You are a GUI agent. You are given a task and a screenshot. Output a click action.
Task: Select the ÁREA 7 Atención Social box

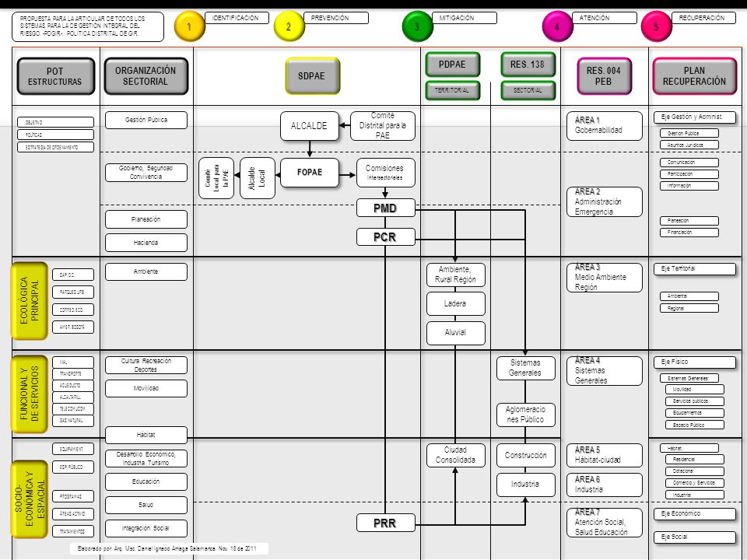coord(605,523)
